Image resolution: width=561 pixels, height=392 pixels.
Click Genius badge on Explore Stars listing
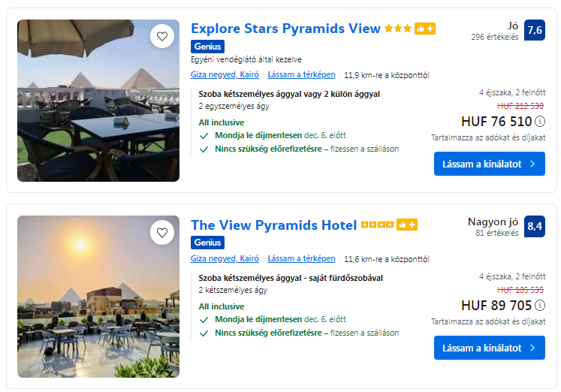coord(207,47)
